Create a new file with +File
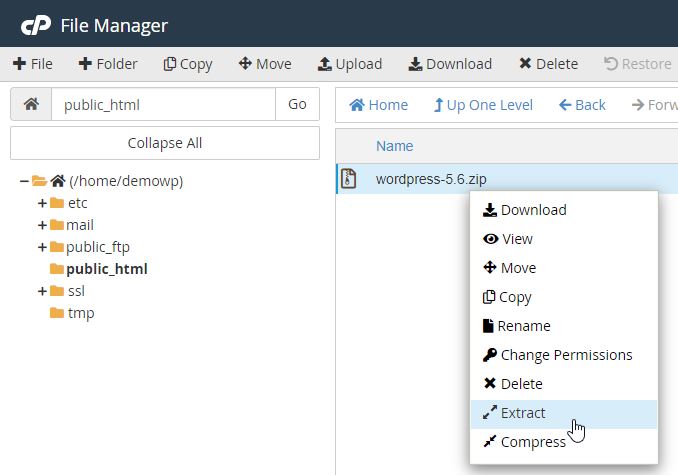The width and height of the screenshot is (678, 475). [33, 64]
